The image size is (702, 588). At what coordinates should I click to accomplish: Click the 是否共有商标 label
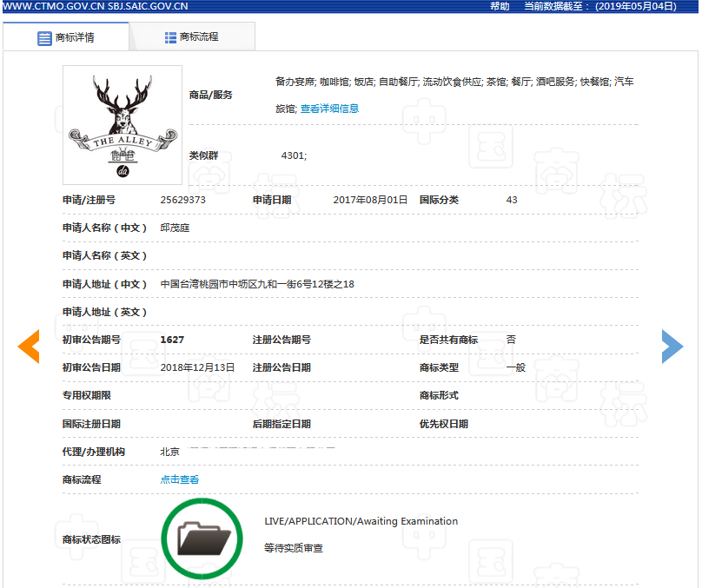[448, 340]
